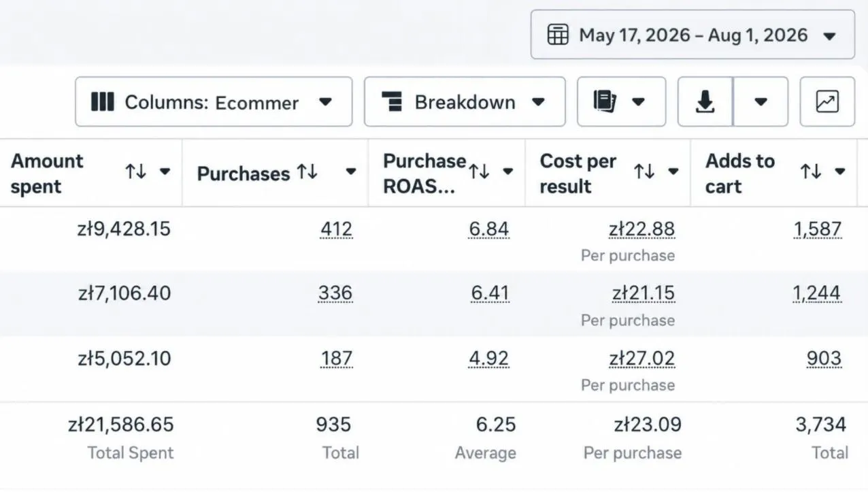Click the zł27.02 cost per result
868x494 pixels.
(x=641, y=359)
